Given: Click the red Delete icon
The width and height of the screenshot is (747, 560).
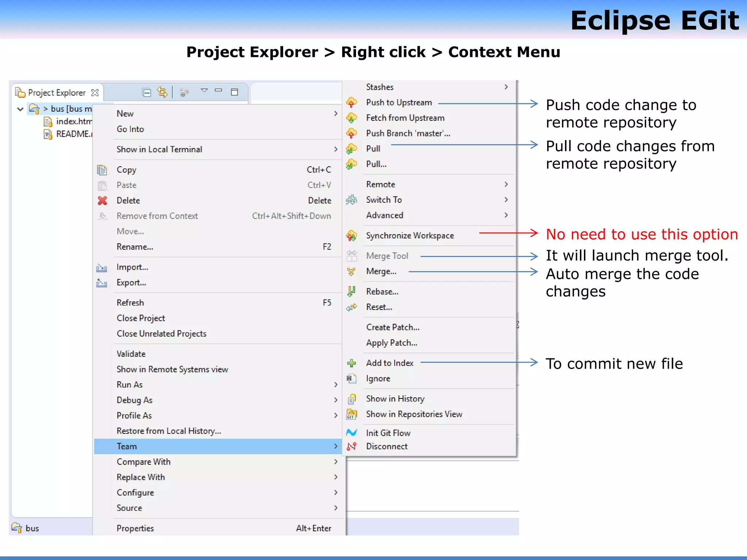Looking at the screenshot, I should 102,201.
